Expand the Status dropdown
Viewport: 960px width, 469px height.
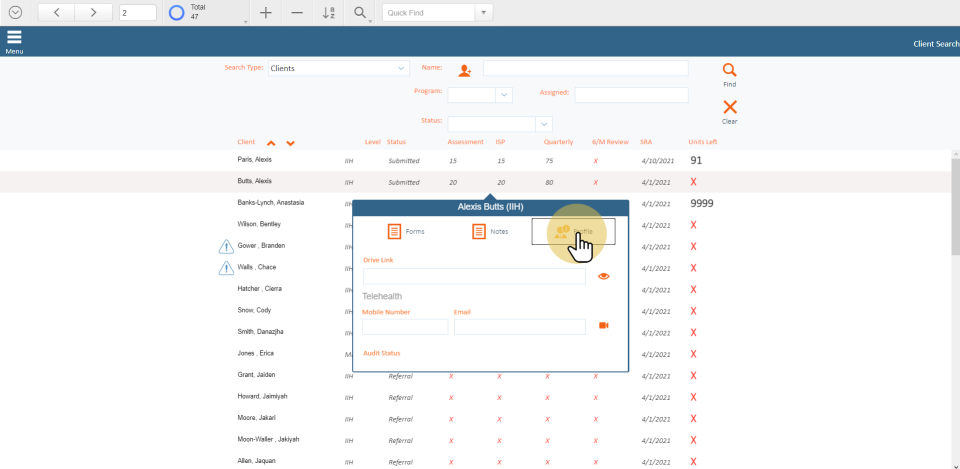click(544, 124)
